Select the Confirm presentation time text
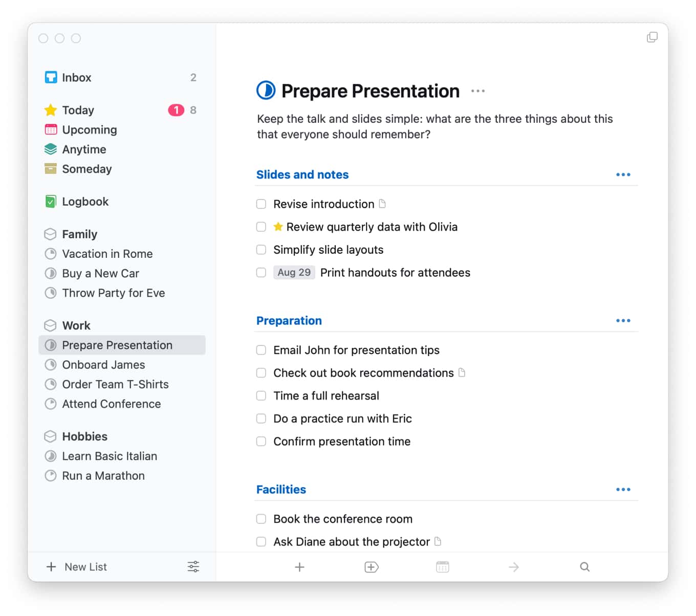Image resolution: width=696 pixels, height=616 pixels. tap(342, 442)
